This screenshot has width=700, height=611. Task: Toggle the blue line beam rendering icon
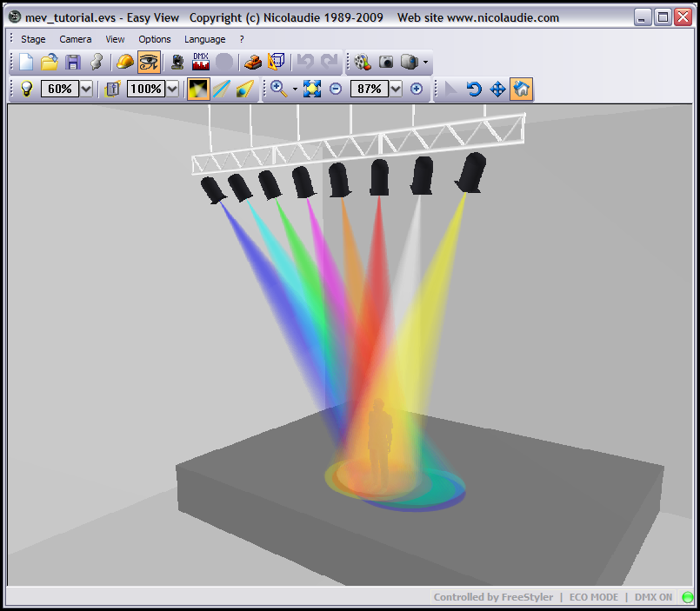tap(222, 89)
